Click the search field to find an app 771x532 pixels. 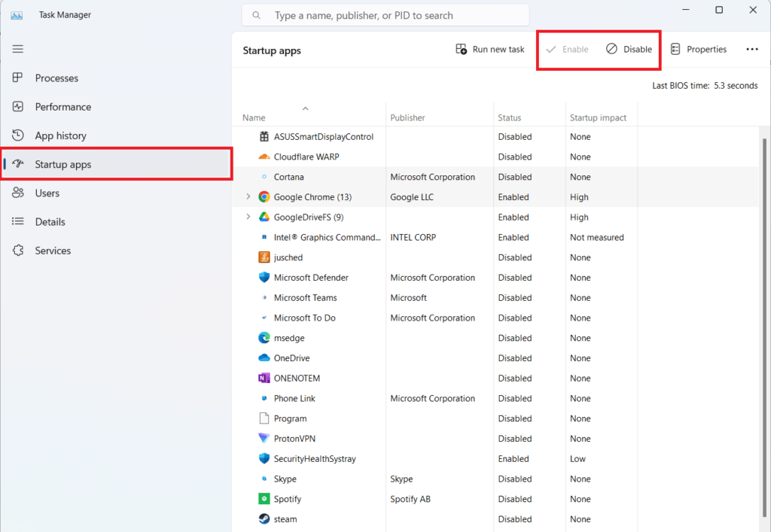pyautogui.click(x=384, y=15)
